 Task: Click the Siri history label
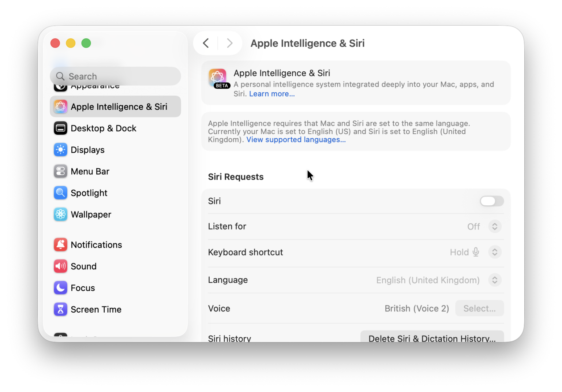tap(229, 338)
